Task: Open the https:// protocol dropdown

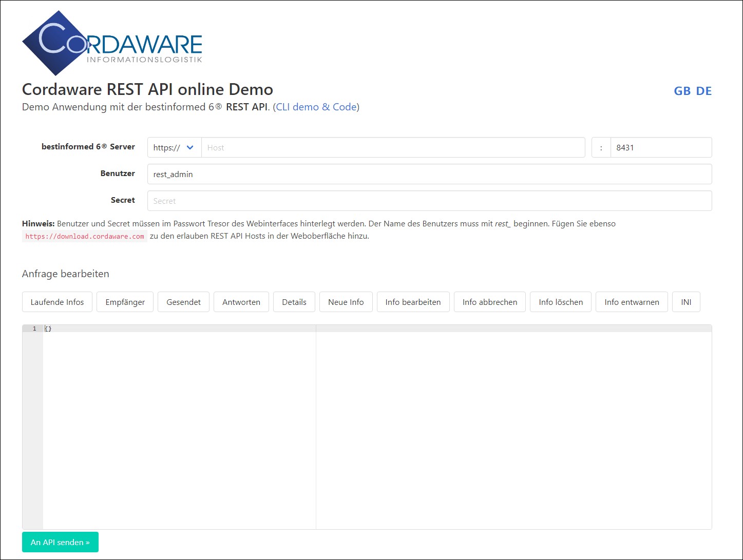Action: pyautogui.click(x=174, y=147)
